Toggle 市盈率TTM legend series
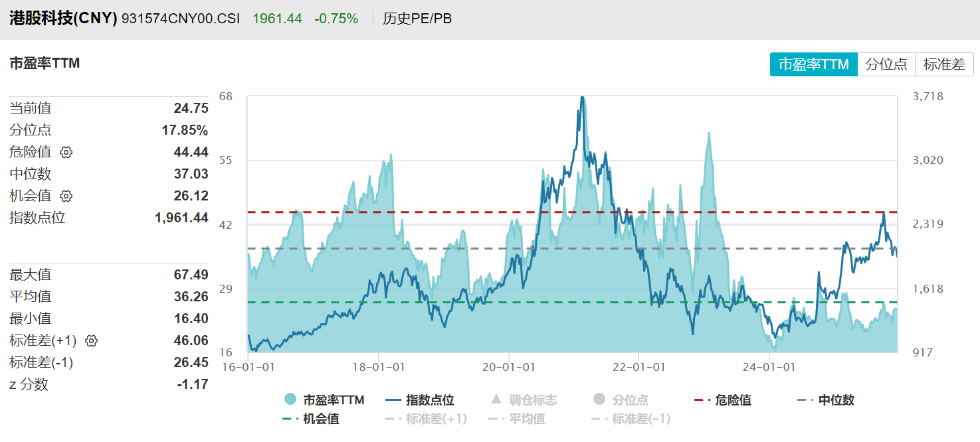Screen dimensions: 980x442 tap(324, 400)
